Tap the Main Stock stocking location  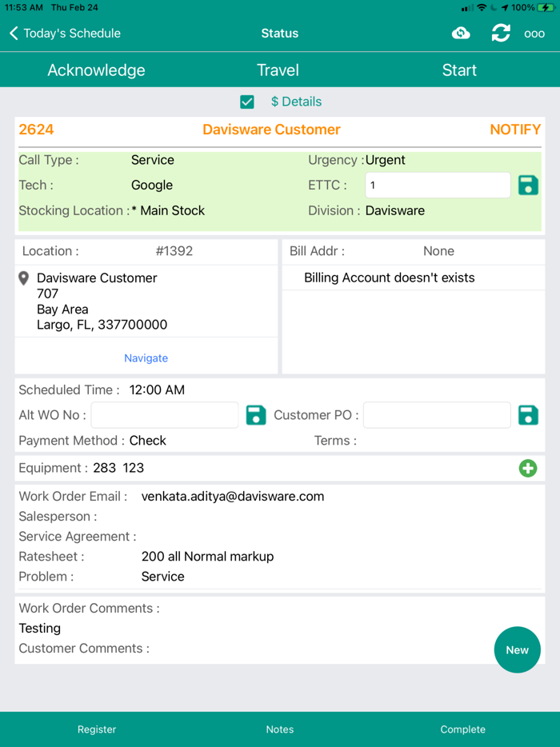coord(168,210)
